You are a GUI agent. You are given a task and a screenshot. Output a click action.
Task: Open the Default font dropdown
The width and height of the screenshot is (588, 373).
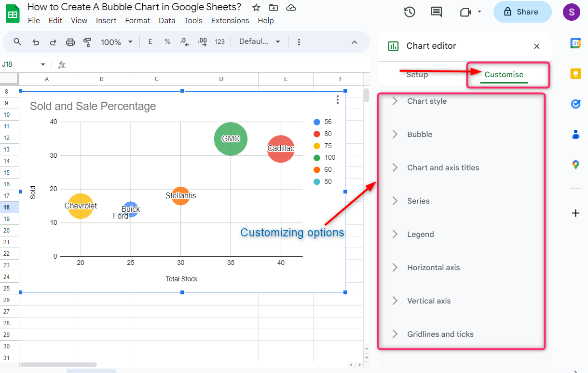pyautogui.click(x=260, y=42)
